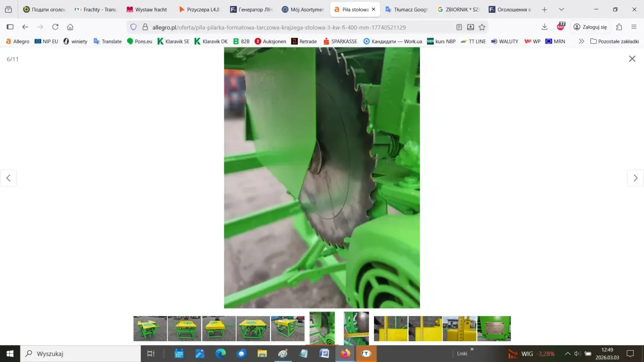This screenshot has width=644, height=362.
Task: Bookmark this page with the star icon
Action: 482,27
